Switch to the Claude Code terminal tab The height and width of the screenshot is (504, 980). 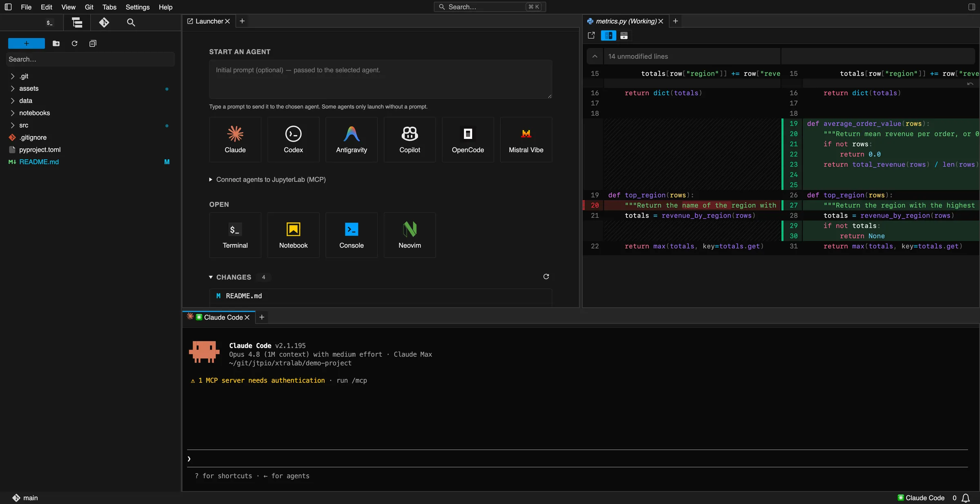tap(219, 317)
